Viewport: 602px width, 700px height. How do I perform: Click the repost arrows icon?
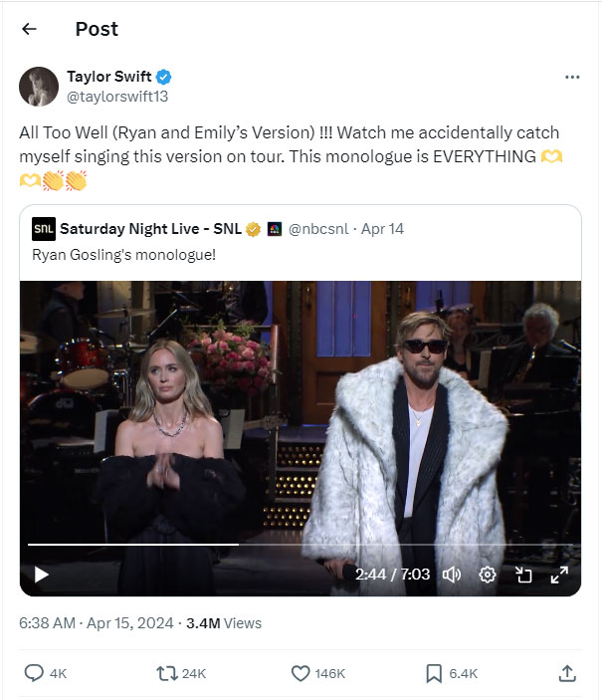(167, 673)
